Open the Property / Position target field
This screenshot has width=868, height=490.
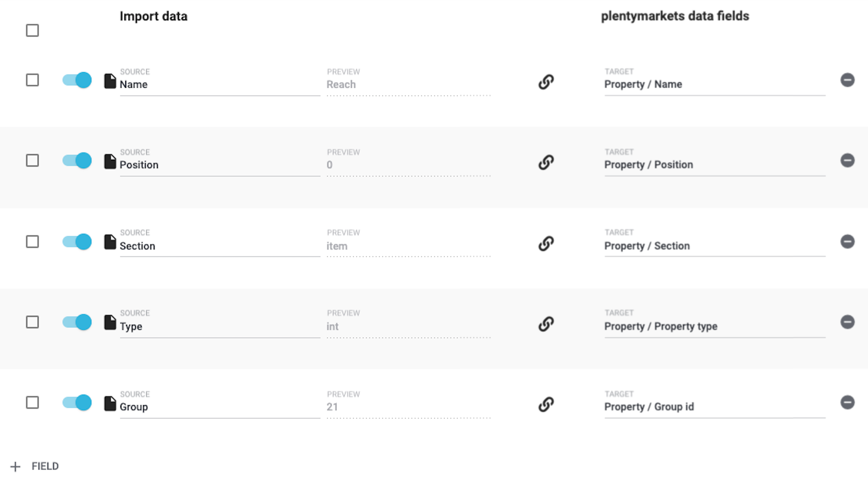pyautogui.click(x=714, y=165)
